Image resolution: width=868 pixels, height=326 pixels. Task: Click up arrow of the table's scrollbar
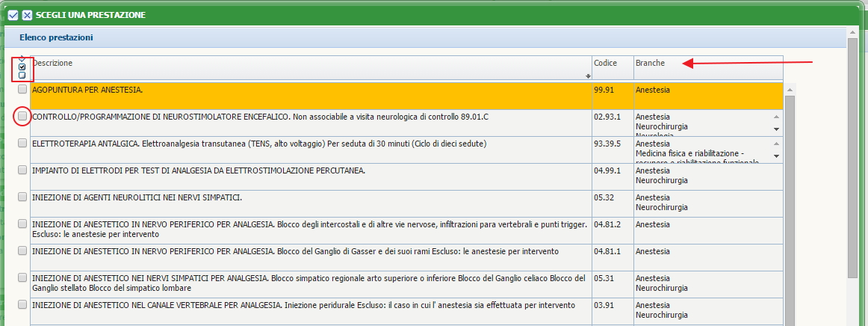pyautogui.click(x=789, y=89)
